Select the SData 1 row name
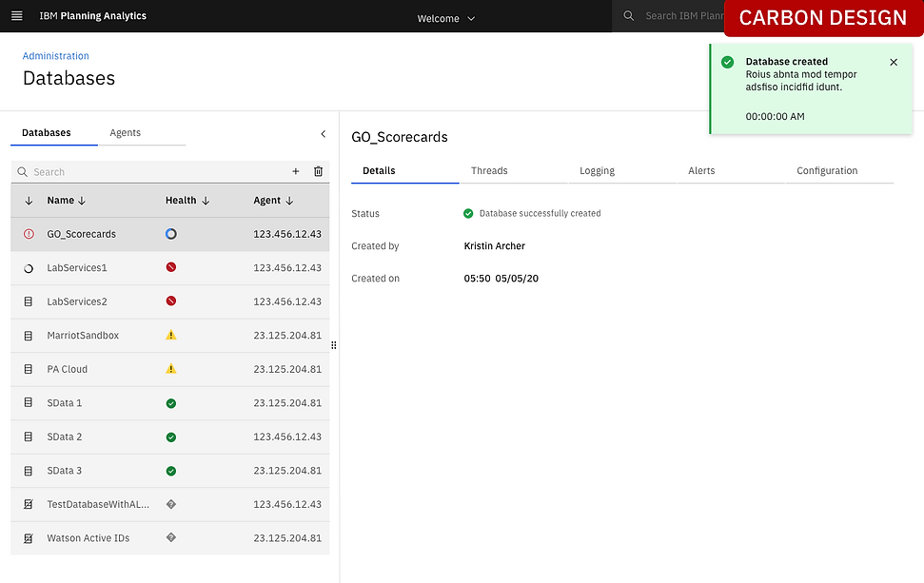The image size is (924, 583). coord(64,403)
